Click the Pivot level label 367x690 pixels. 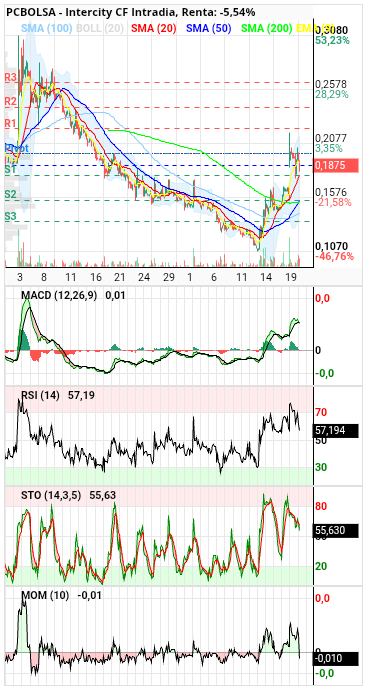(17, 148)
